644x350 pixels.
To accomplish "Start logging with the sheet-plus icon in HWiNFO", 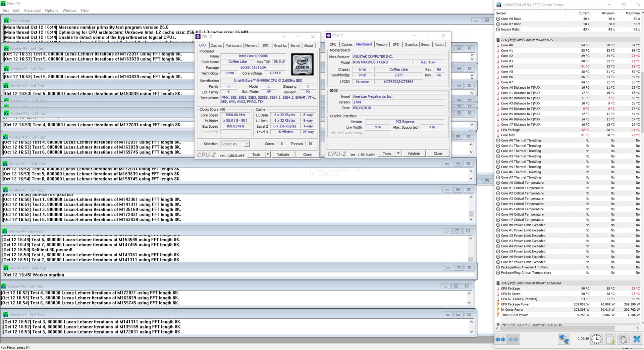I will coord(610,339).
